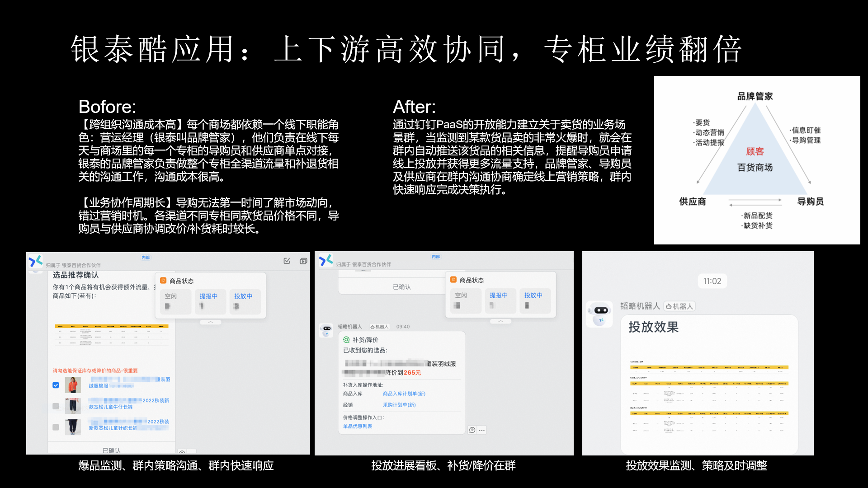Click the Bofore: heading
868x488 pixels.
[107, 107]
